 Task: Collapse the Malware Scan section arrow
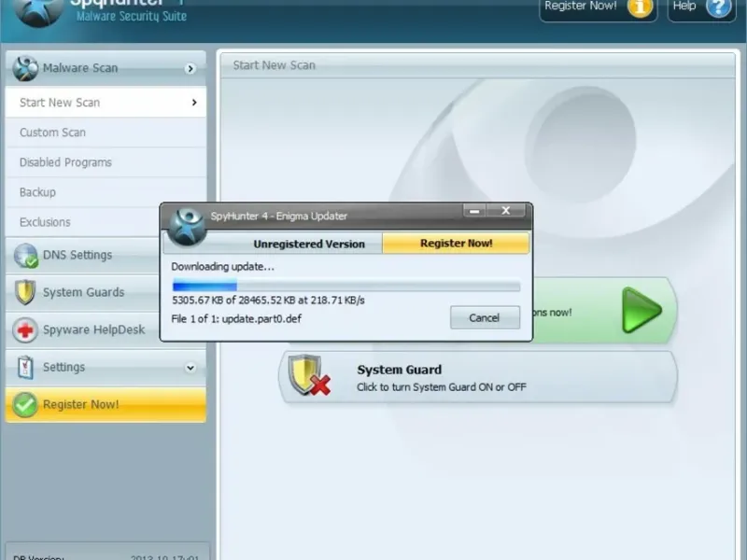click(190, 69)
